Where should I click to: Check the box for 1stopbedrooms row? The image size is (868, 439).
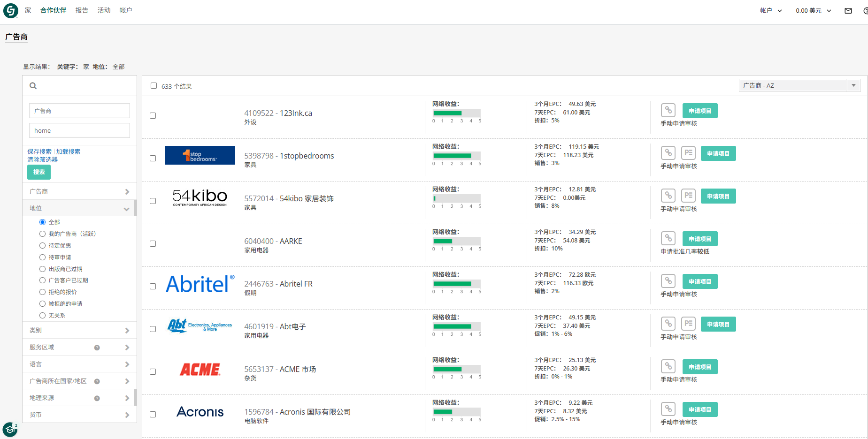(x=153, y=158)
